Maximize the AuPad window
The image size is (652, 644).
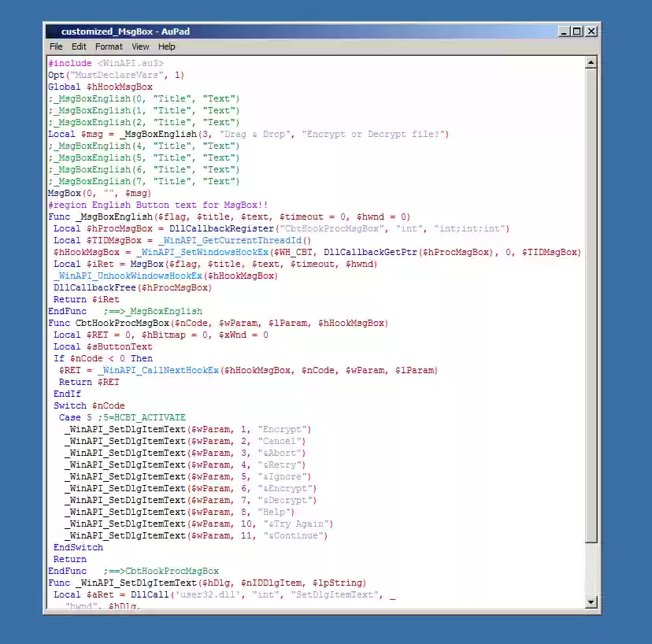(x=576, y=31)
